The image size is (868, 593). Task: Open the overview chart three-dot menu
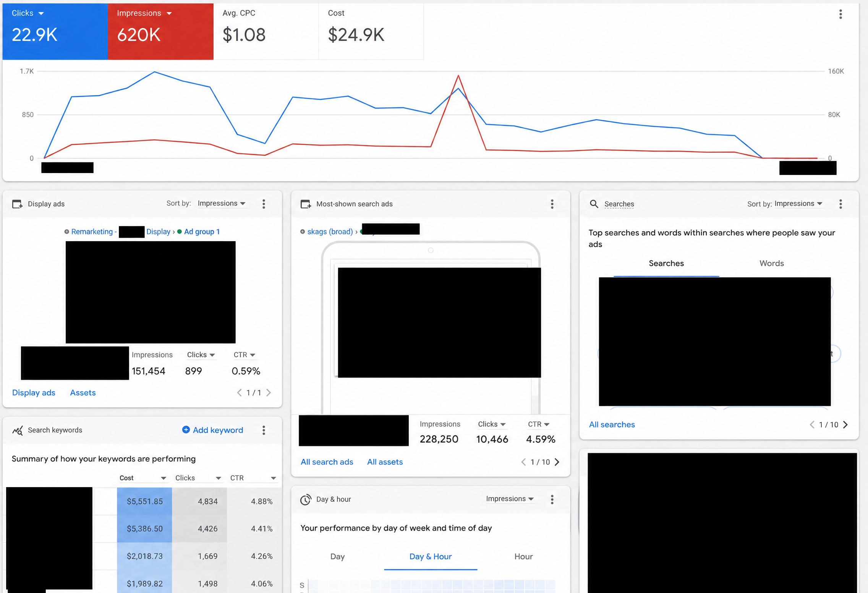[840, 14]
